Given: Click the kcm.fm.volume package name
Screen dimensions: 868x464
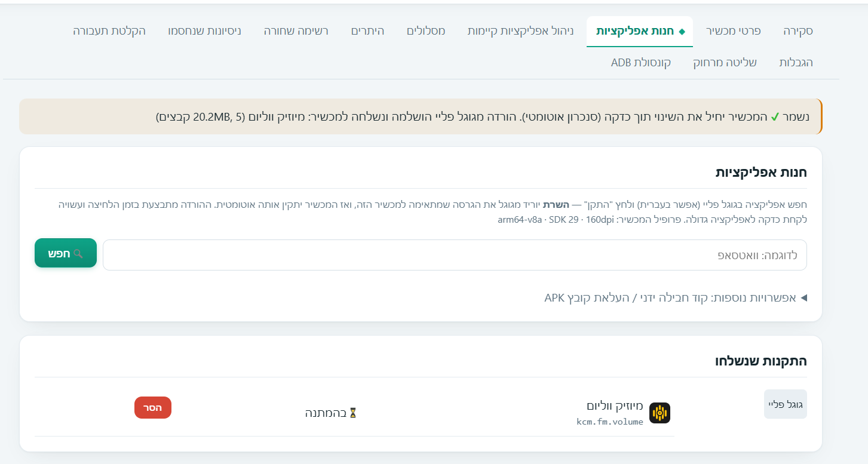Looking at the screenshot, I should [610, 422].
